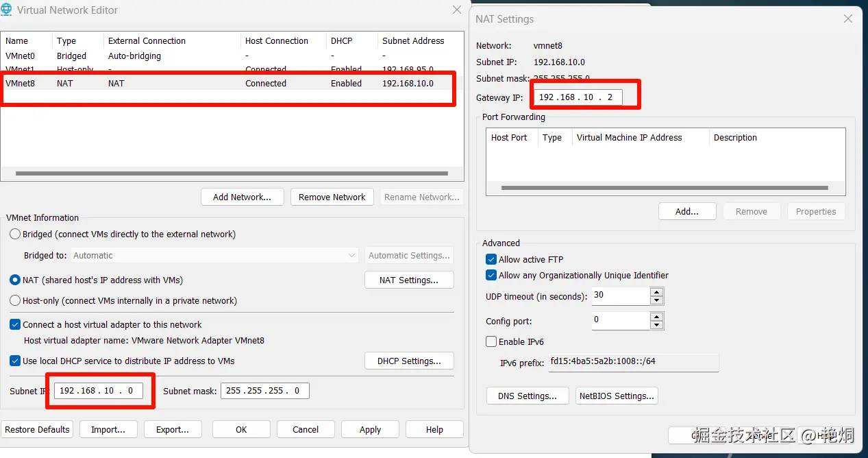The width and height of the screenshot is (868, 458).
Task: Increase UDP timeout with up arrow
Action: tap(656, 292)
